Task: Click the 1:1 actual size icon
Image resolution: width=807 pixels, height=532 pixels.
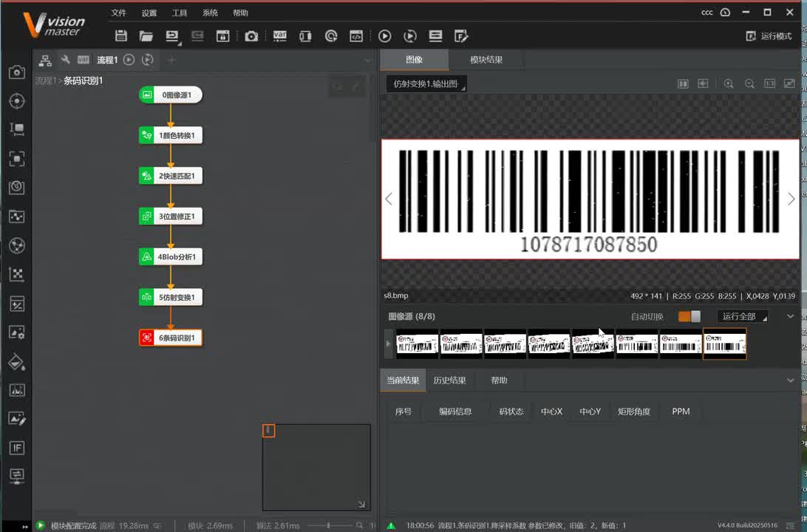Action: click(769, 83)
